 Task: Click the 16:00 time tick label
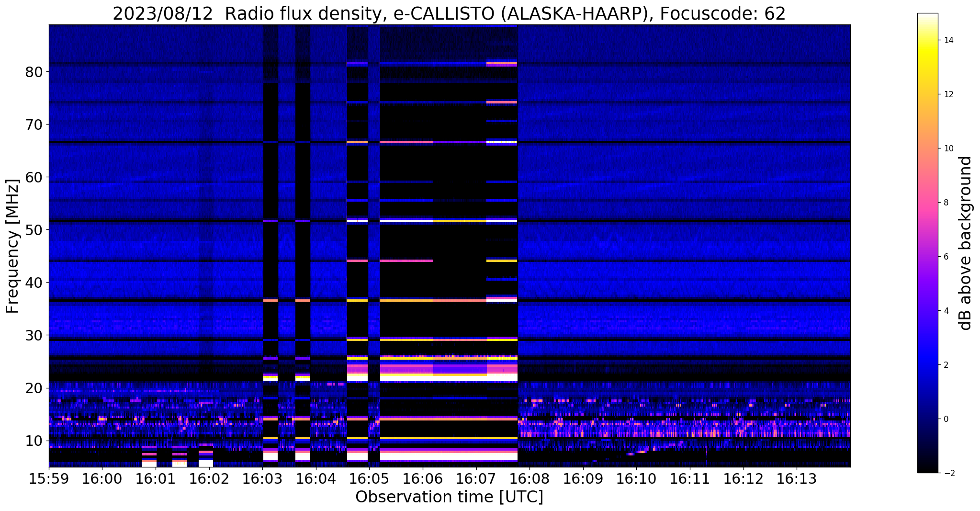point(102,479)
